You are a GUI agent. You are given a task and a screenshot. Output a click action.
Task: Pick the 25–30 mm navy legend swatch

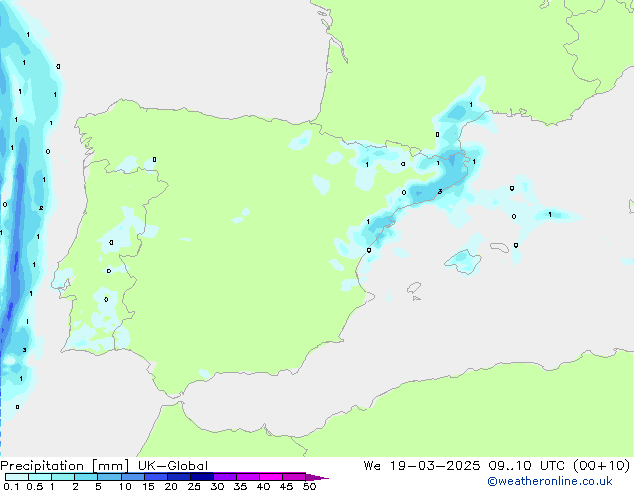pyautogui.click(x=201, y=477)
